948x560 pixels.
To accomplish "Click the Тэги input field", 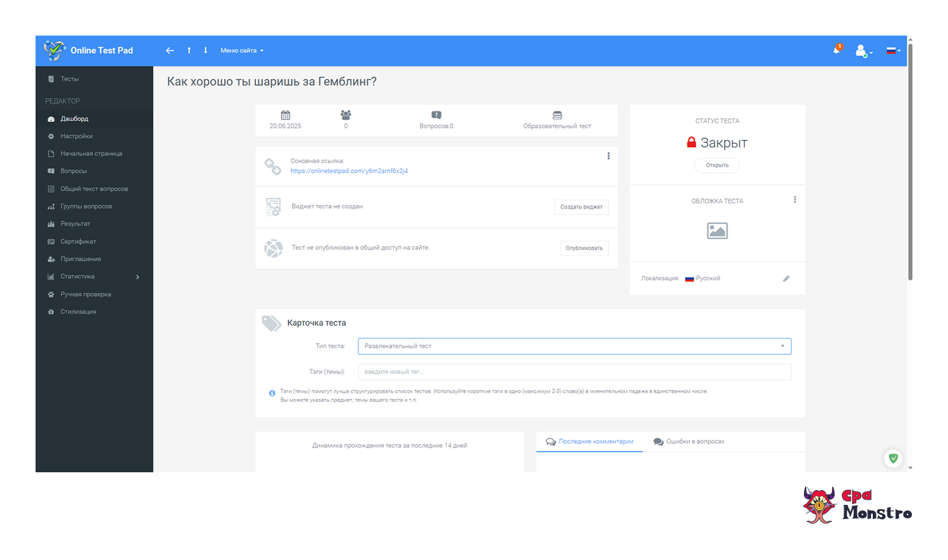I will pos(574,372).
